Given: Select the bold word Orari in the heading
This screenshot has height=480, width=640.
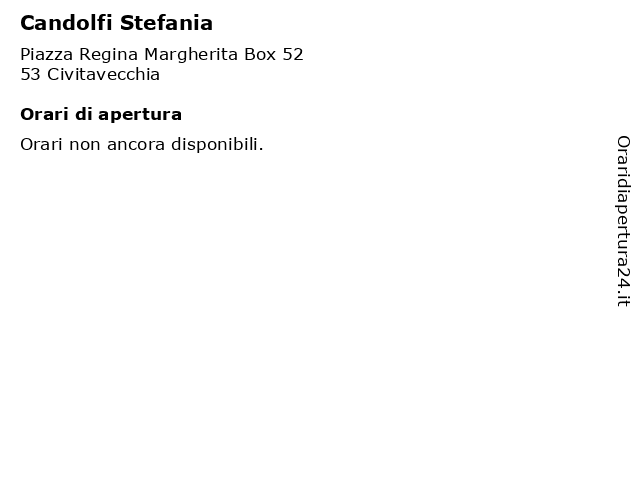Looking at the screenshot, I should tap(44, 115).
